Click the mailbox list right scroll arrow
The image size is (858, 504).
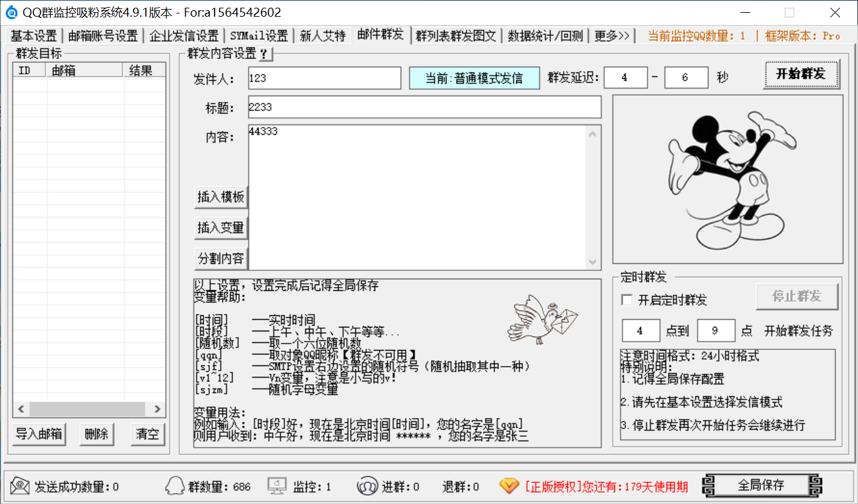[x=157, y=409]
